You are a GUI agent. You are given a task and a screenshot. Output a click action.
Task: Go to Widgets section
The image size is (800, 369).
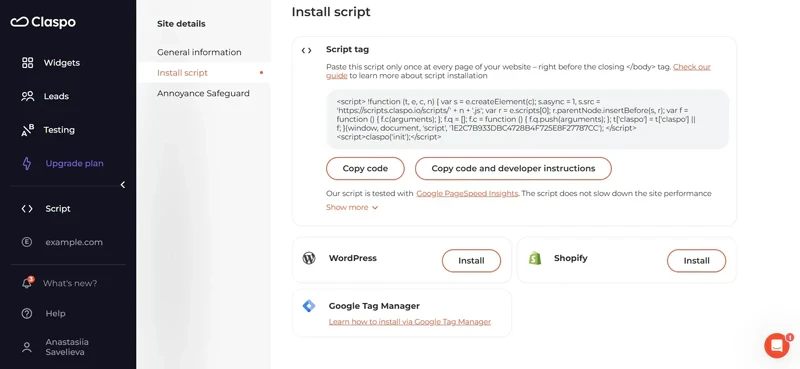(62, 63)
